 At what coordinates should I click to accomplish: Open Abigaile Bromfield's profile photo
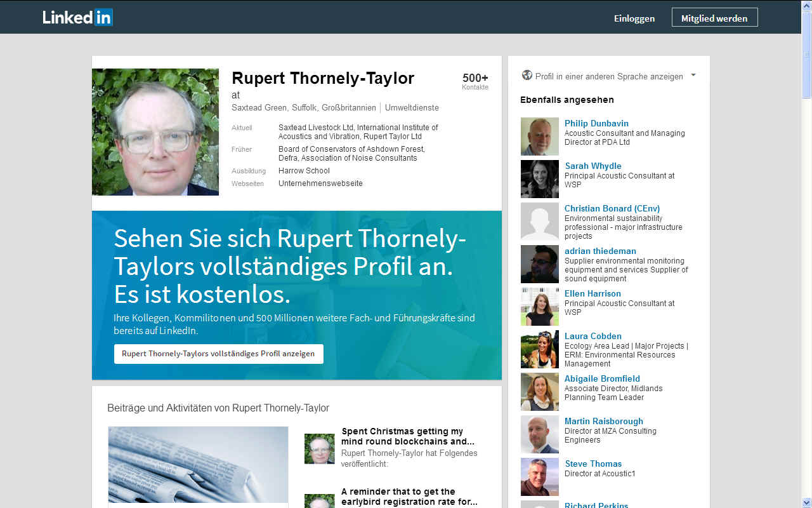click(540, 392)
